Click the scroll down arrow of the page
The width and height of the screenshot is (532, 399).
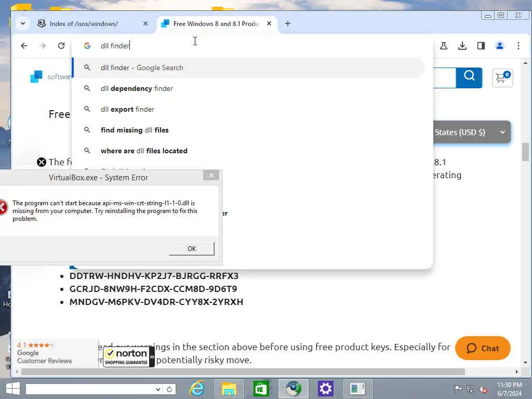click(x=526, y=363)
